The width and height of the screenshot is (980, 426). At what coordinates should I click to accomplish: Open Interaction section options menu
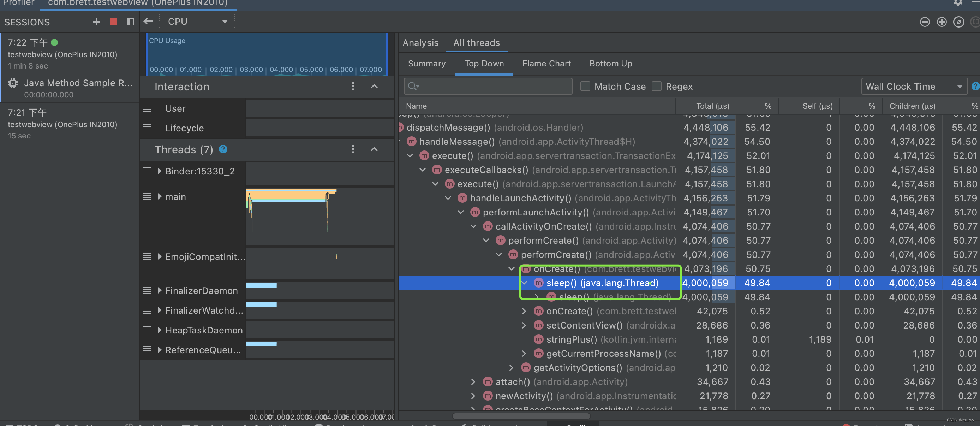coord(353,87)
